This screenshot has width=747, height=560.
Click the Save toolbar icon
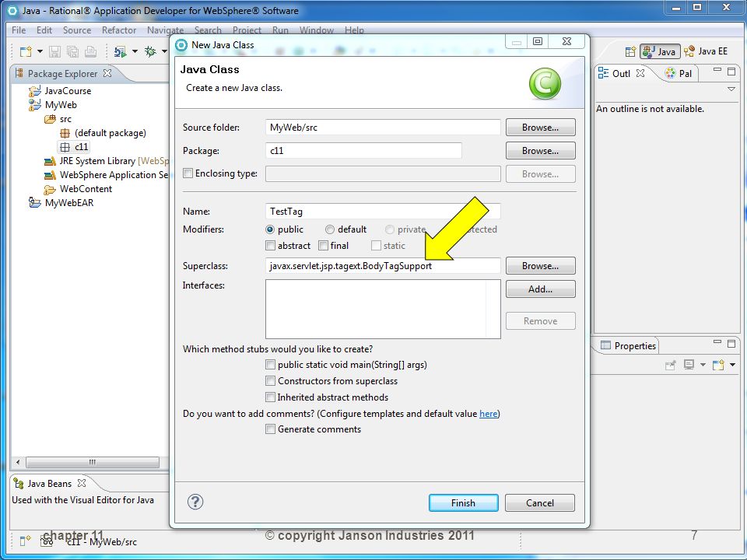54,51
